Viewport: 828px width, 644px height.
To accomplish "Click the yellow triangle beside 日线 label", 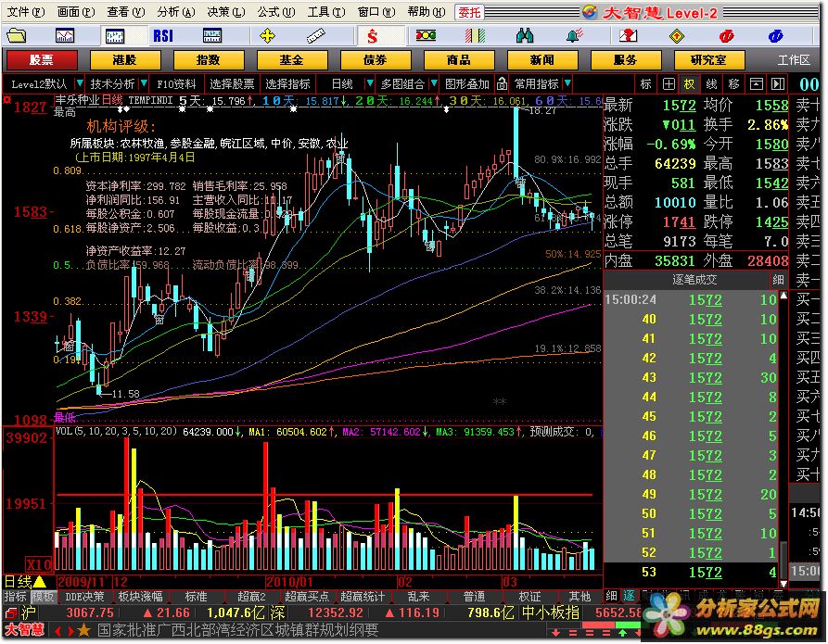I will point(40,582).
